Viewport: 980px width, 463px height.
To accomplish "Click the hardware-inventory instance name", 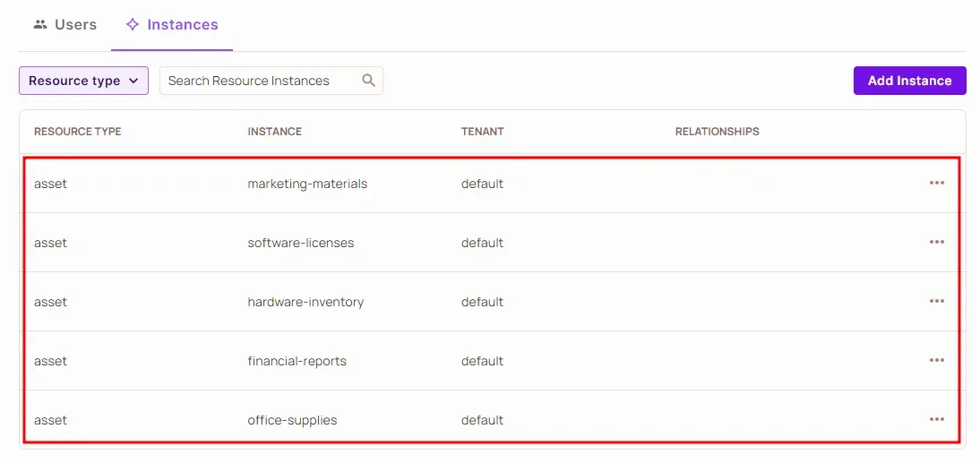I will pyautogui.click(x=305, y=302).
